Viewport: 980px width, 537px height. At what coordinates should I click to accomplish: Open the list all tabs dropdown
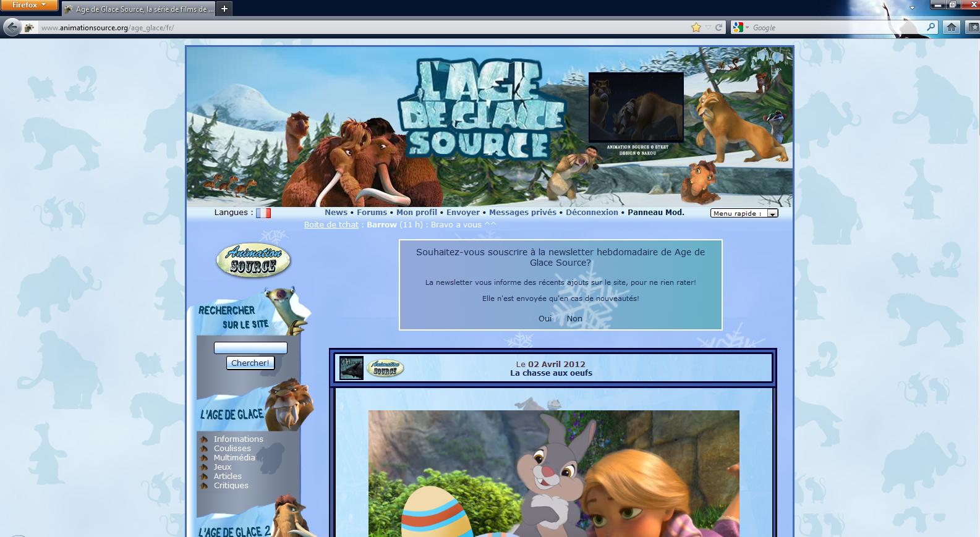pyautogui.click(x=912, y=8)
